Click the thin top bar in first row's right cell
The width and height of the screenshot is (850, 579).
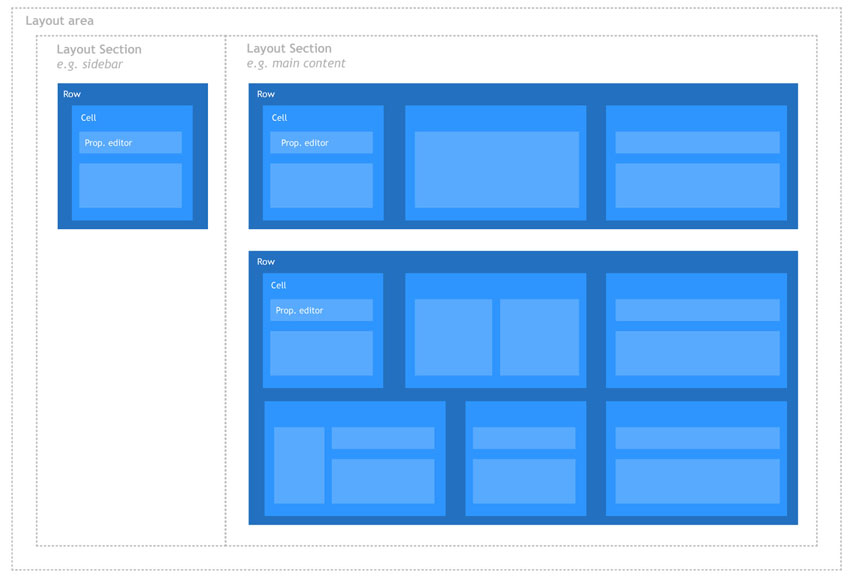pos(697,143)
